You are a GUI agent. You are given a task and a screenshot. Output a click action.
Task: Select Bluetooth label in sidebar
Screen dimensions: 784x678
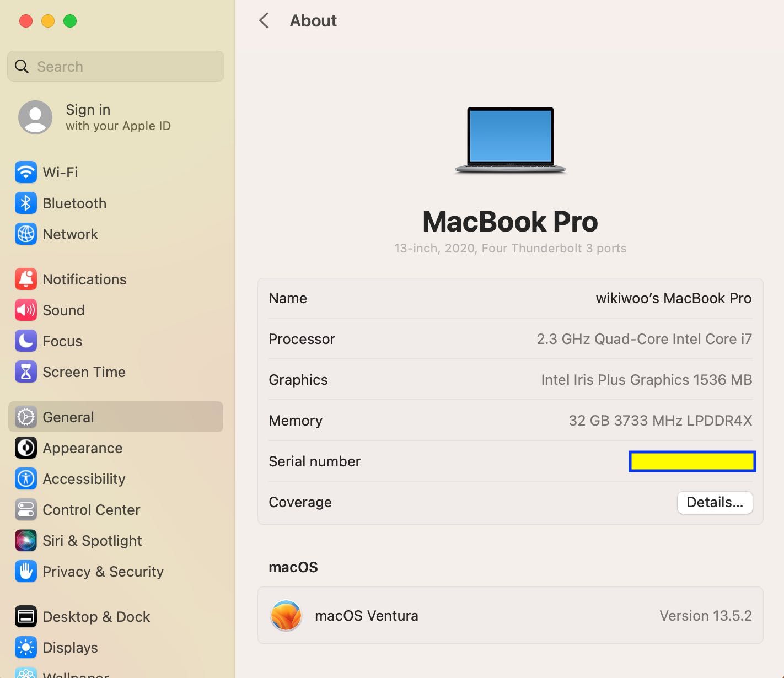[x=74, y=203]
